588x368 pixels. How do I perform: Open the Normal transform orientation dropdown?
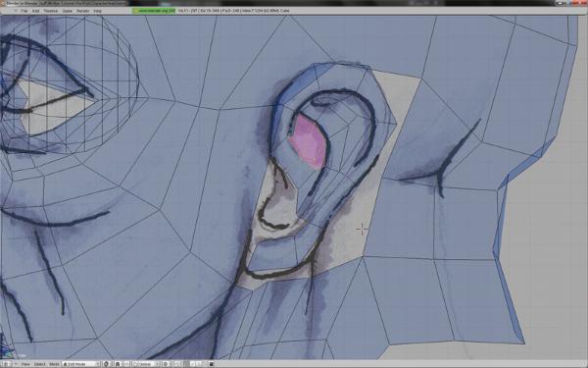(x=147, y=364)
